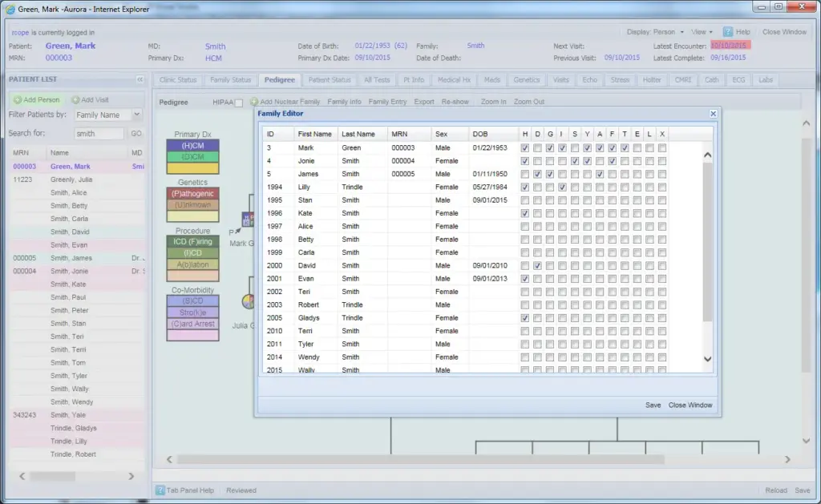Click the Add Visit plus icon
The height and width of the screenshot is (504, 821).
pos(75,99)
